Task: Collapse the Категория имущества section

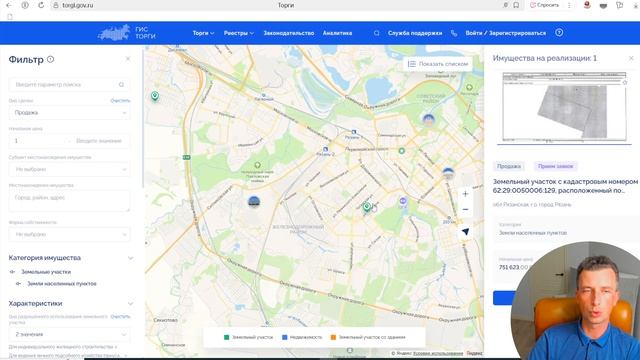Action: pyautogui.click(x=131, y=258)
